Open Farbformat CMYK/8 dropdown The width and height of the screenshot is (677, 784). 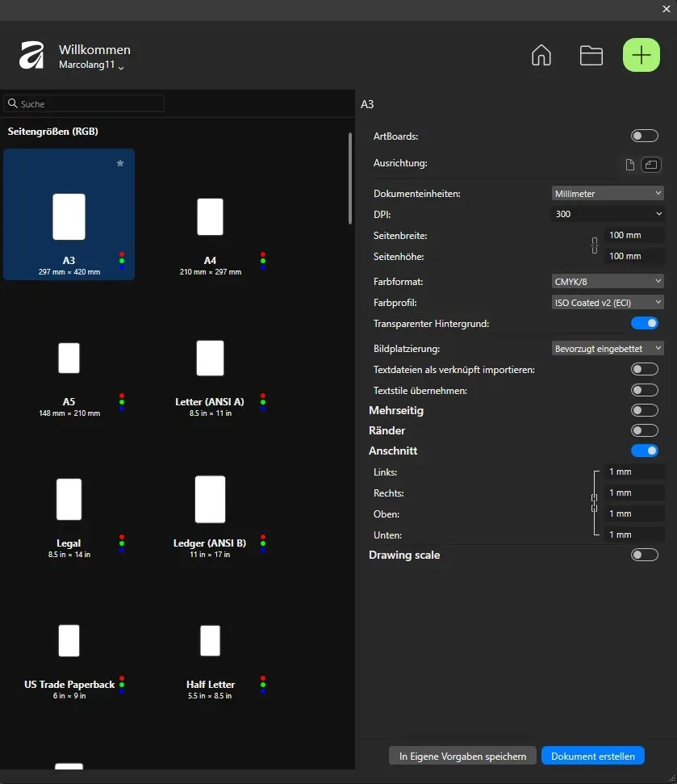point(608,282)
